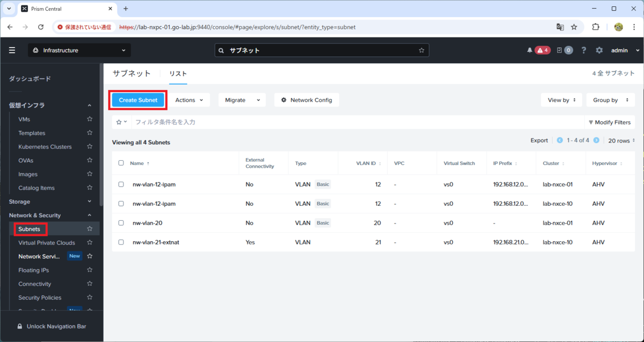Image resolution: width=644 pixels, height=342 pixels.
Task: Favorite Subnets with its star
Action: [x=90, y=229]
